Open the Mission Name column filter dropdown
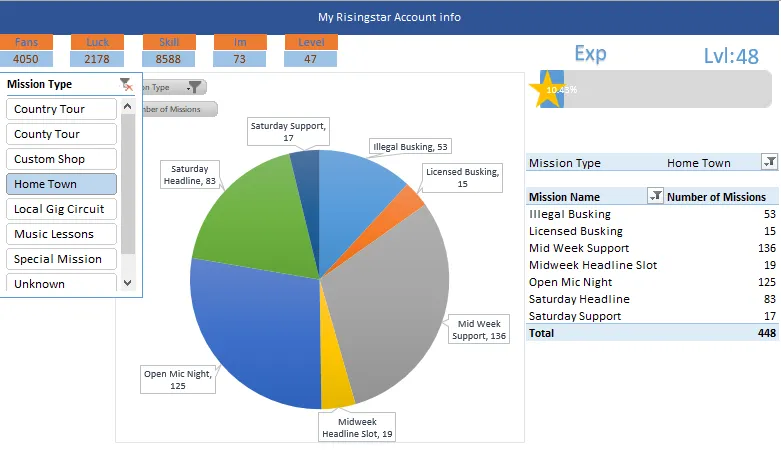Image resolution: width=781 pixels, height=469 pixels. point(655,196)
